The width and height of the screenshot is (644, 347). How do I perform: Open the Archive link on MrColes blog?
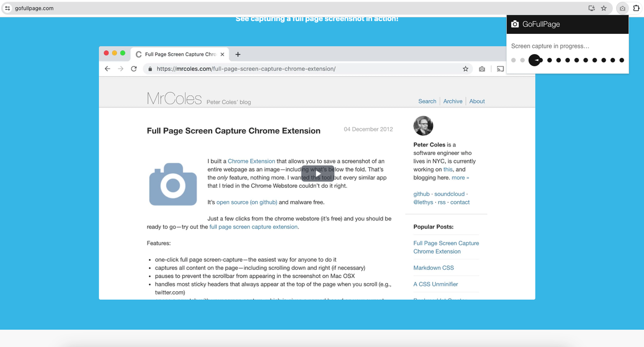453,101
